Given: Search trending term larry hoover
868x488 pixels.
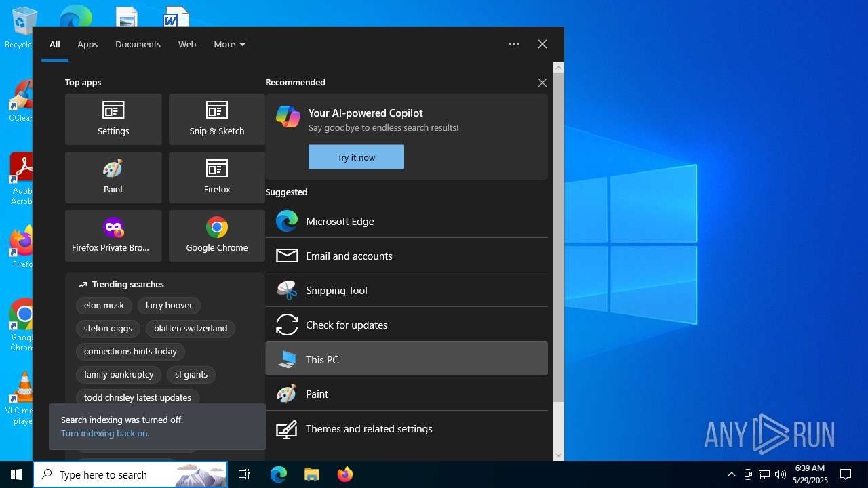Looking at the screenshot, I should [169, 306].
